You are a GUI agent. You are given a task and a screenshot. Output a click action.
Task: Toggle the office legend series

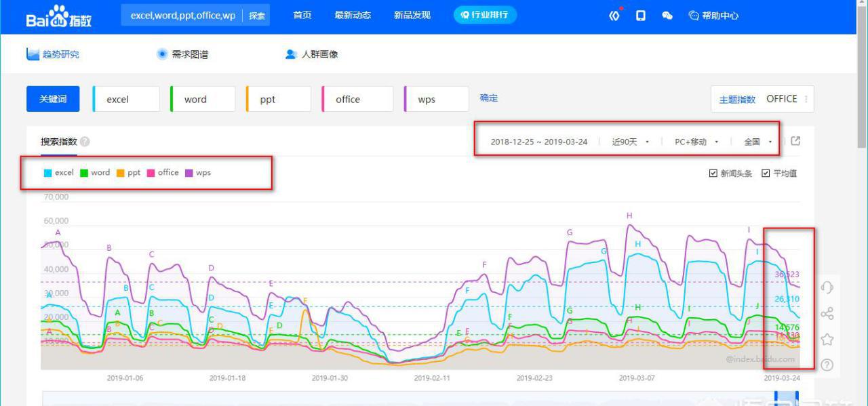(x=163, y=173)
